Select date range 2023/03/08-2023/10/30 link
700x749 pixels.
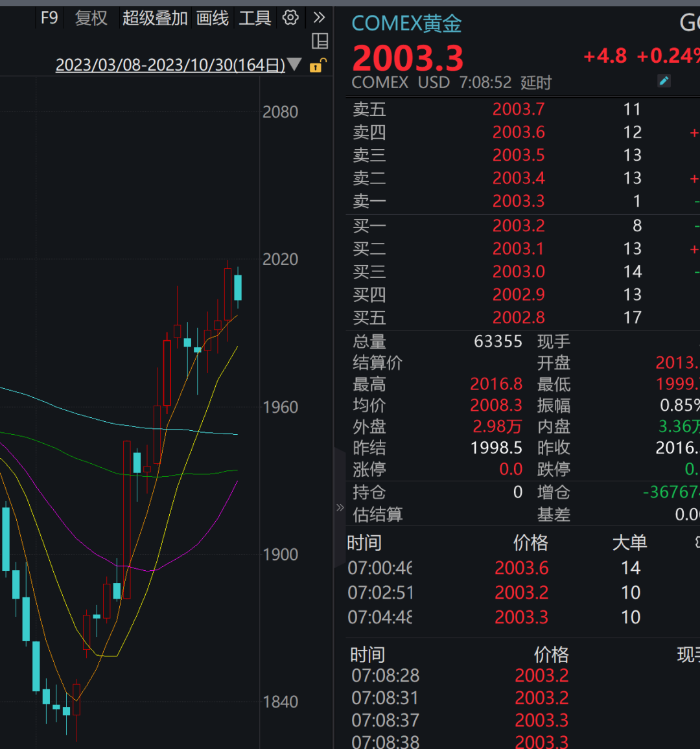[x=170, y=65]
